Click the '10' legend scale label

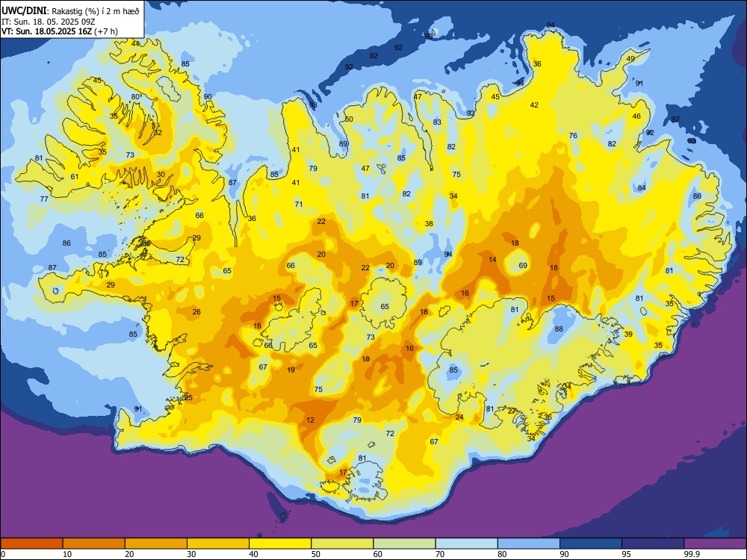(67, 554)
